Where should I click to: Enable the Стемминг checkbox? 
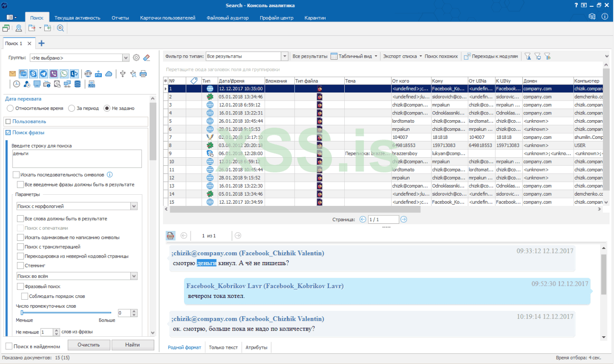point(20,266)
